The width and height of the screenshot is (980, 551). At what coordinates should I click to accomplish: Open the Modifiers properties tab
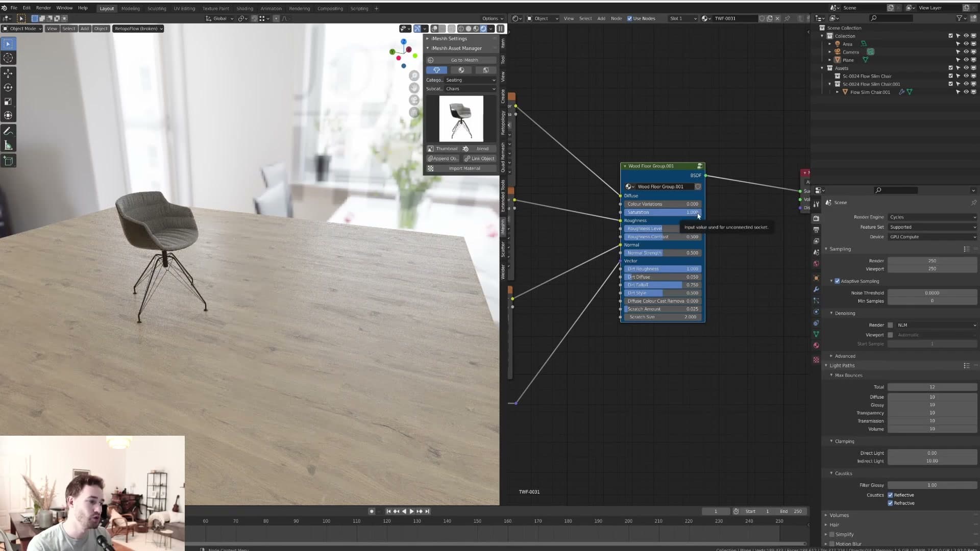click(x=816, y=289)
